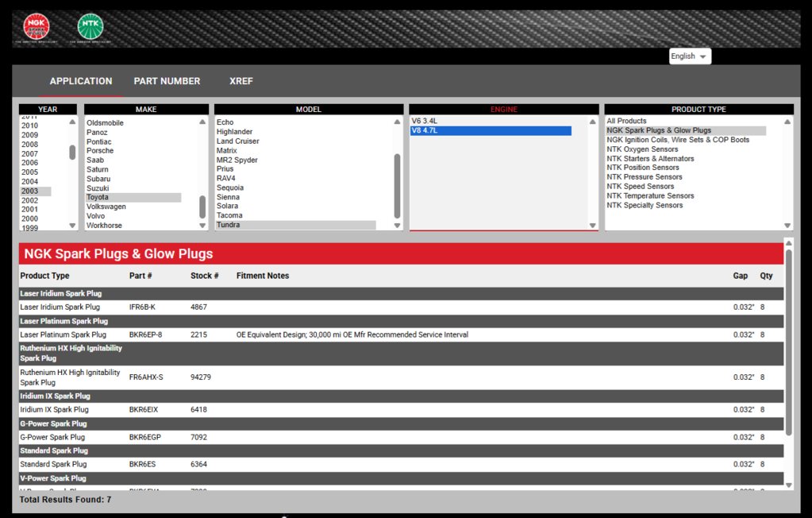Select NGK Ignition Coils, Wire Sets & COP Boots
Viewport: 812px width, 518px height.
click(678, 140)
